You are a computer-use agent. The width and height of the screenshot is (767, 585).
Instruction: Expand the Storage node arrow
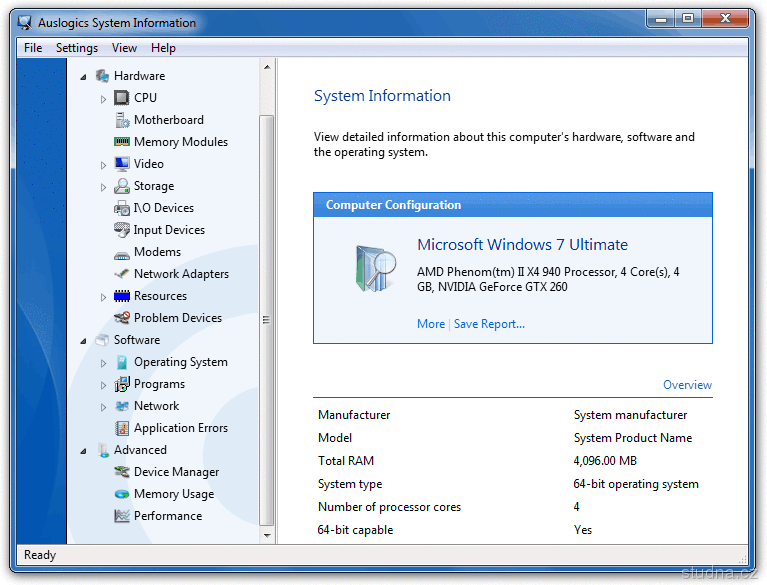click(103, 186)
